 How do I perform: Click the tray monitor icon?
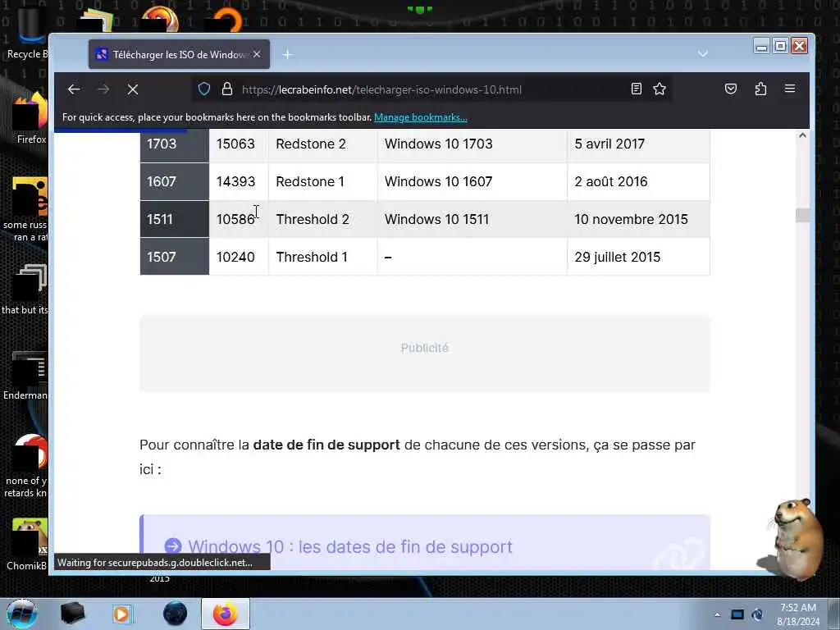pos(737,614)
